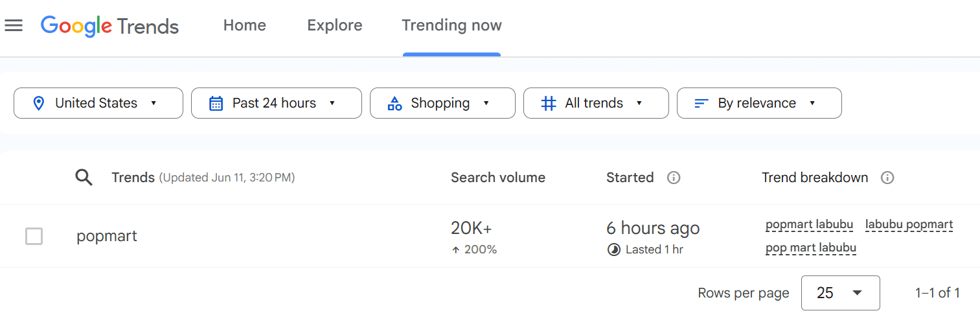Switch to the Explore tab
The height and width of the screenshot is (315, 980).
335,25
